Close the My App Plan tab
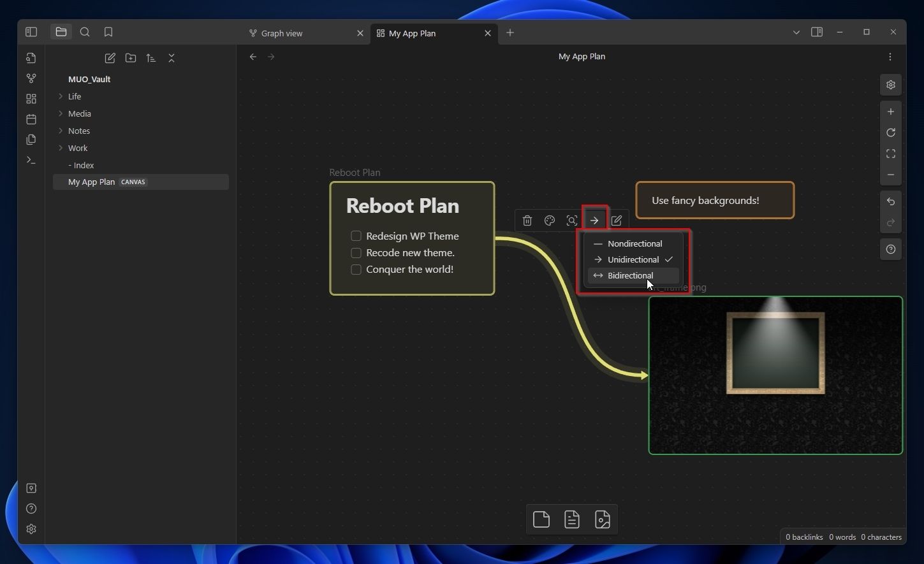 [x=488, y=33]
